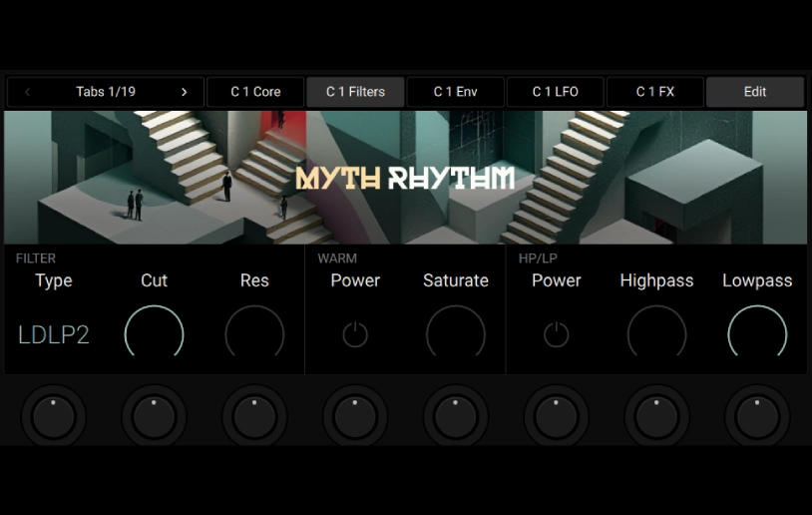This screenshot has height=515, width=812.
Task: Switch to the C 1 Filters tab
Action: [x=355, y=92]
